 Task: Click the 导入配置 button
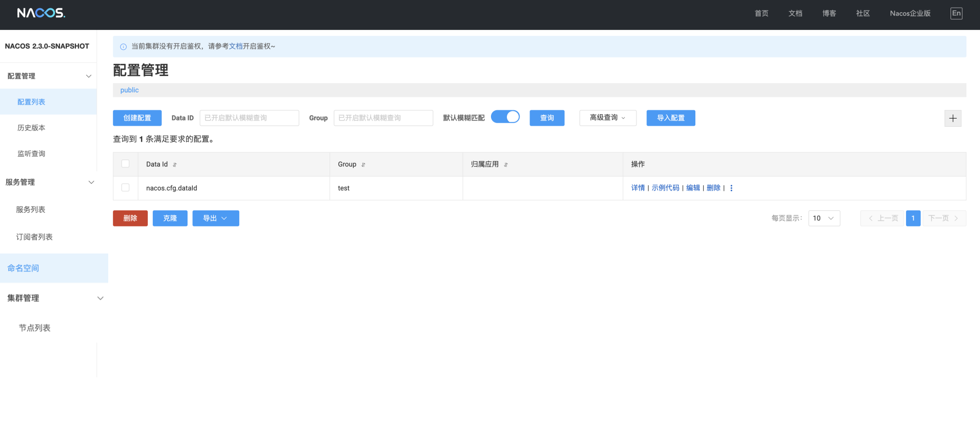point(671,118)
